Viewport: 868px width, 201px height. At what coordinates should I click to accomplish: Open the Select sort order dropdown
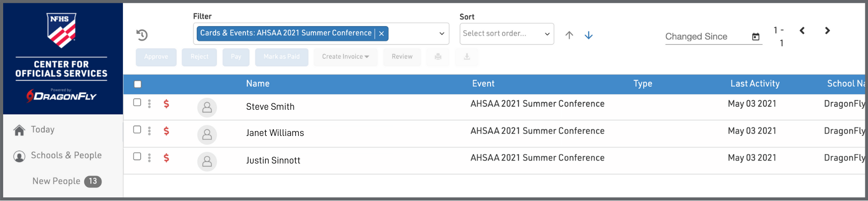point(506,34)
